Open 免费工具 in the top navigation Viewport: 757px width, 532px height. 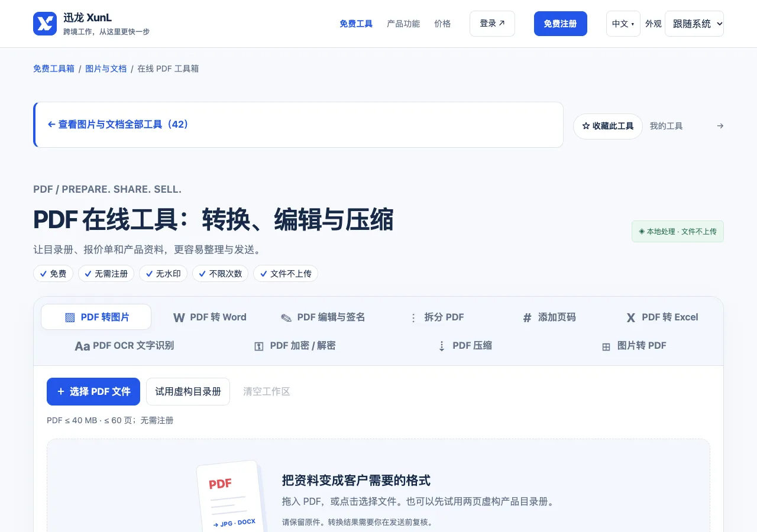pos(356,24)
